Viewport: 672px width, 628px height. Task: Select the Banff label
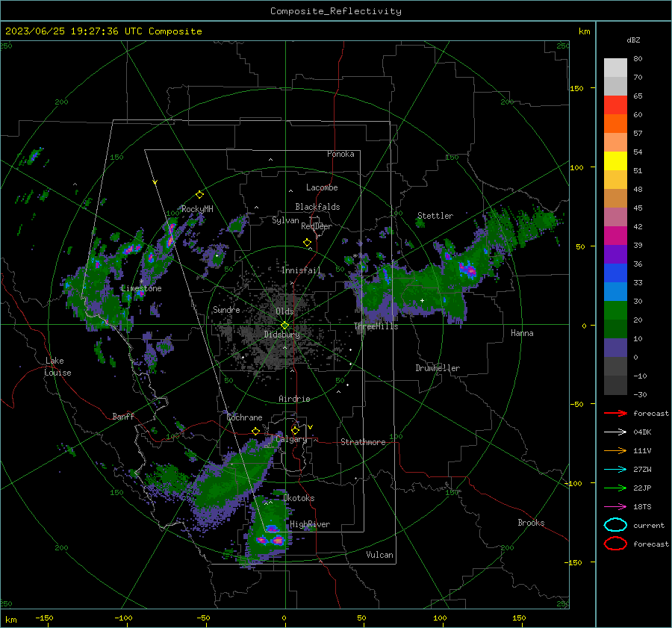coord(123,417)
